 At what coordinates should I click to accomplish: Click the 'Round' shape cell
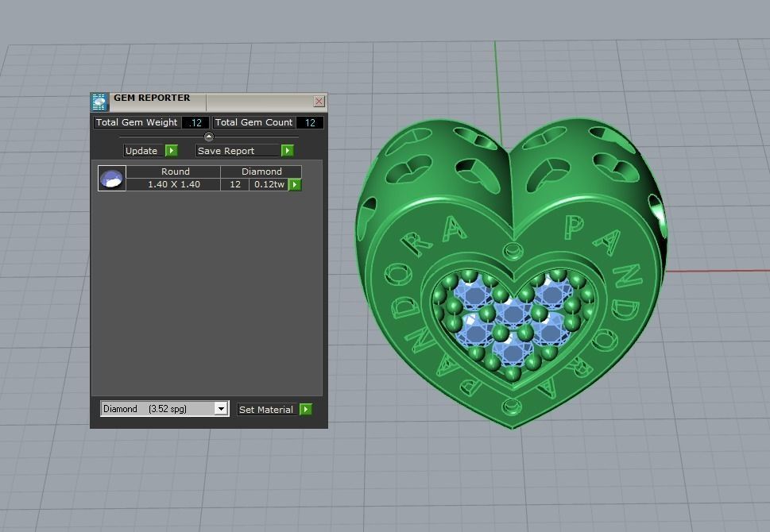tap(173, 172)
